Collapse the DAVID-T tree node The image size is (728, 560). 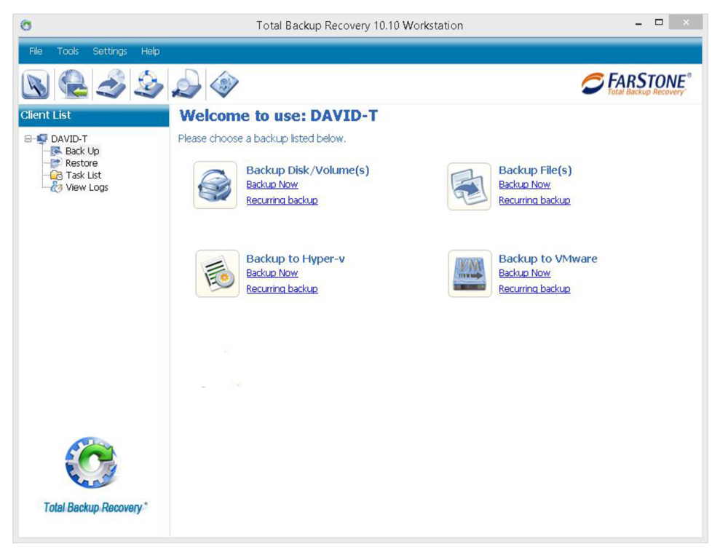(x=28, y=139)
